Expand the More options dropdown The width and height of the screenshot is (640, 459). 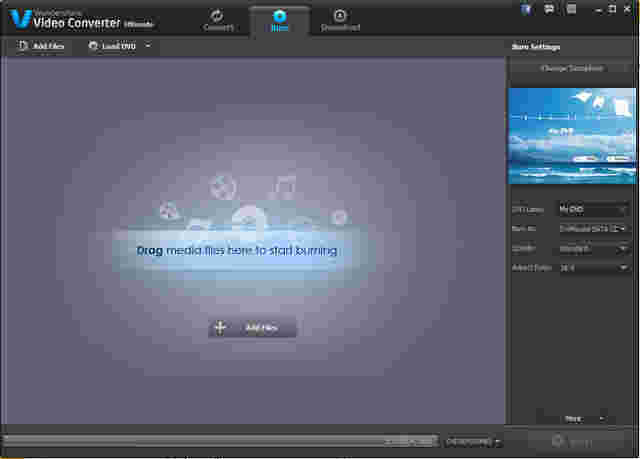click(x=584, y=419)
